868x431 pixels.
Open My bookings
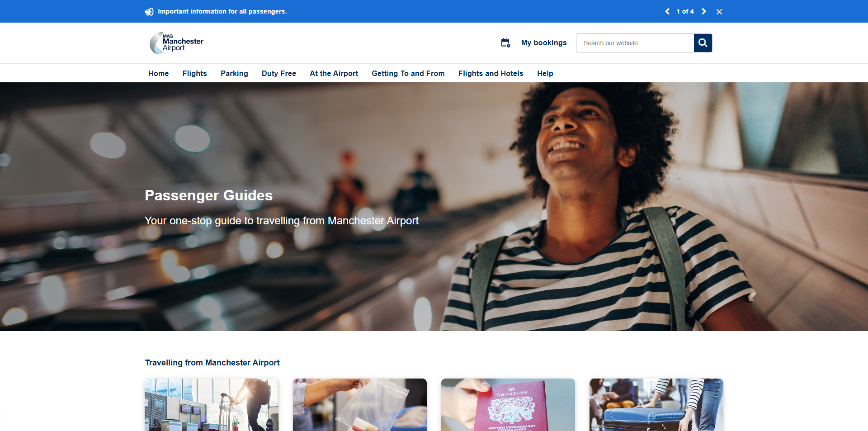[544, 43]
